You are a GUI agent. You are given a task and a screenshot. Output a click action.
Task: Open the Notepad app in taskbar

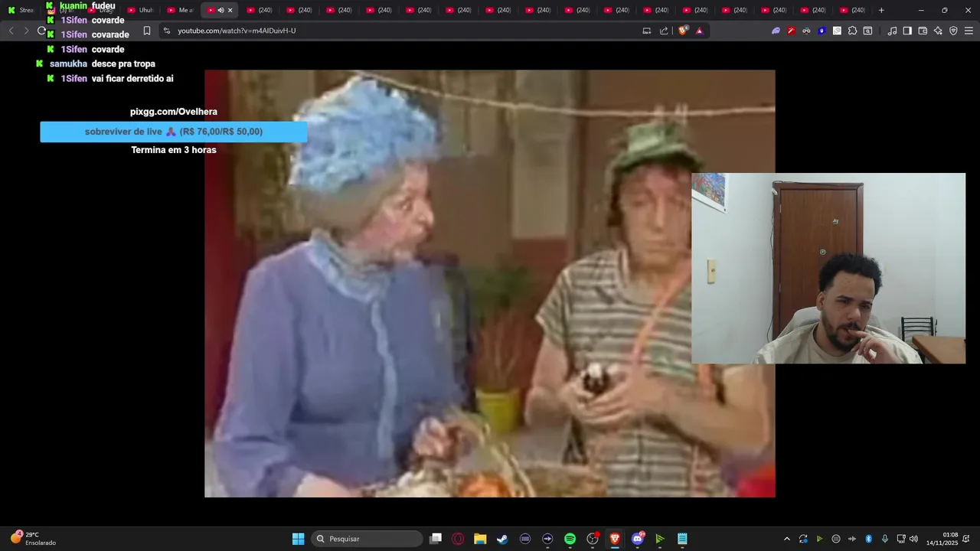(x=682, y=539)
